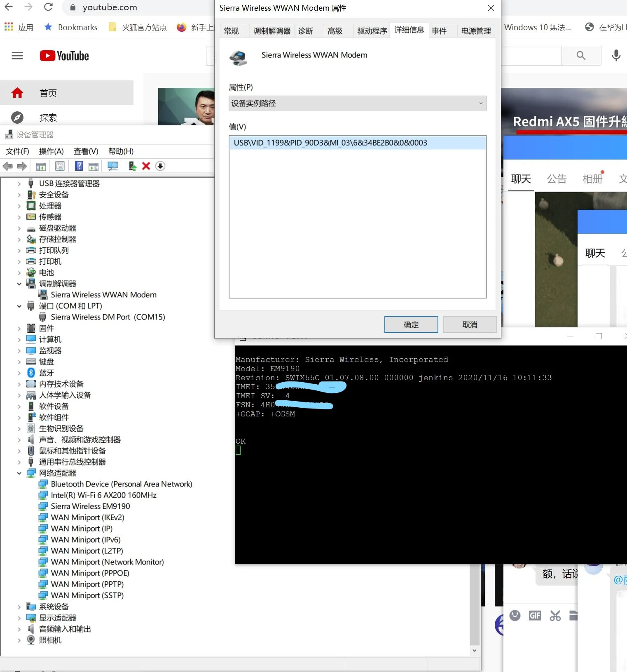Open YouTube 首页 sidebar item
Image resolution: width=627 pixels, height=672 pixels.
tap(67, 93)
